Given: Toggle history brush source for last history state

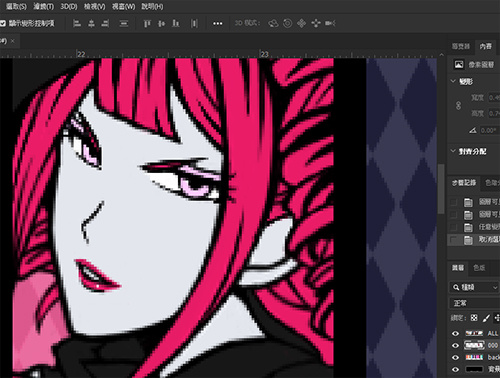Looking at the screenshot, I should [x=453, y=240].
